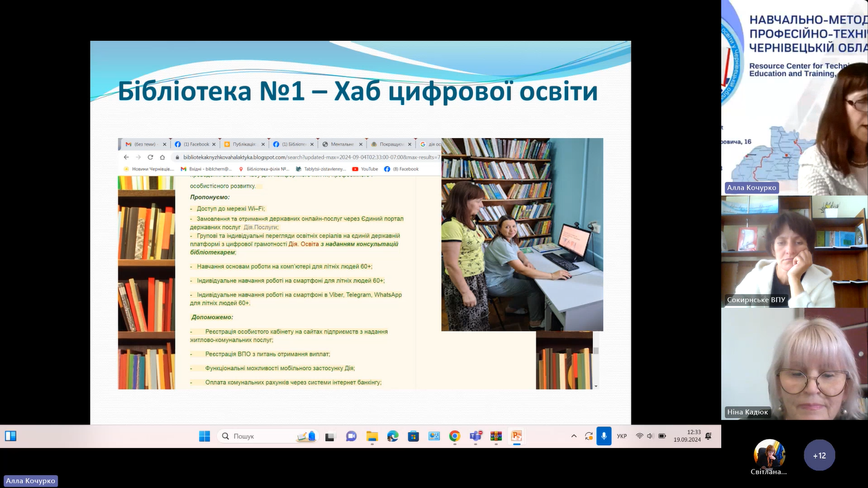
Task: Open the Windows Start menu
Action: (x=204, y=436)
